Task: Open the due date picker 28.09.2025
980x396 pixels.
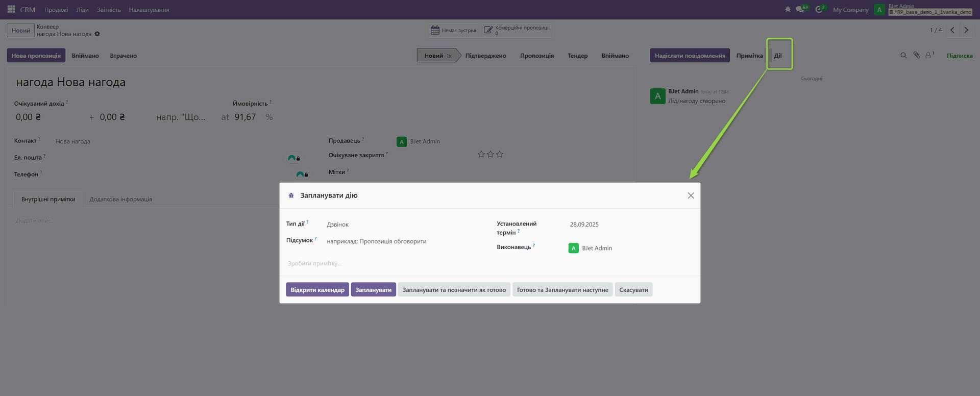Action: (612, 225)
